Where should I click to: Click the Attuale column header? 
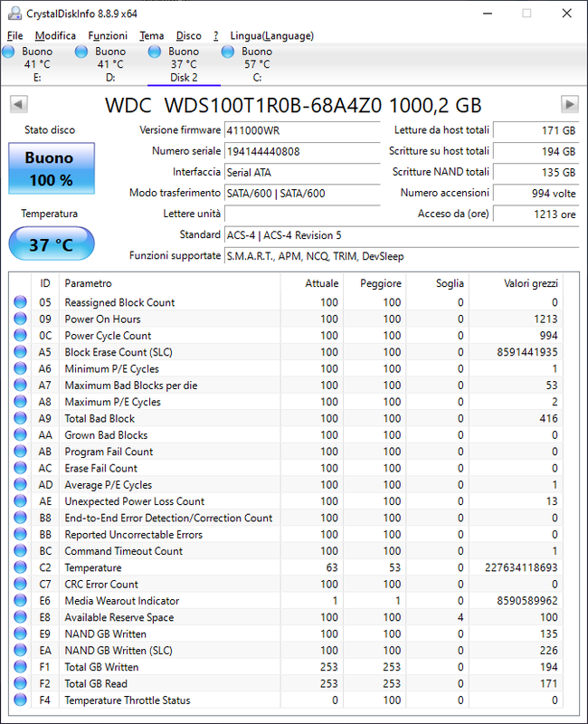[312, 283]
